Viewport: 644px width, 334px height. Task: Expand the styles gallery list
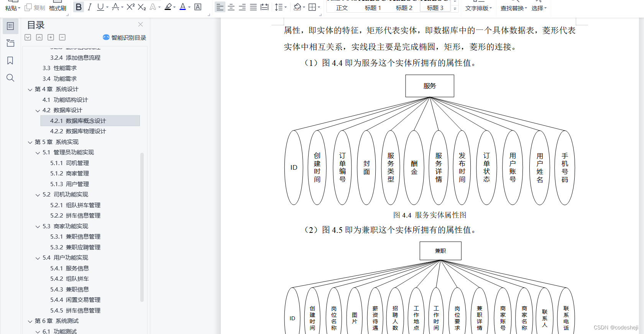(455, 8)
